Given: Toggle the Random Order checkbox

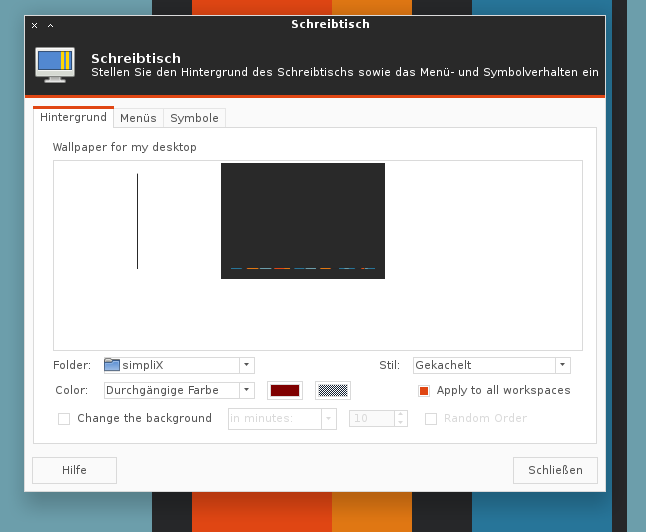Looking at the screenshot, I should (x=431, y=419).
